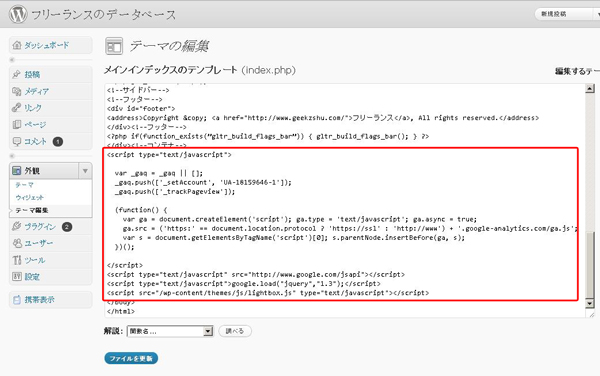The image size is (600, 376).
Task: Click the ファイルを更新 button
Action: [x=131, y=358]
